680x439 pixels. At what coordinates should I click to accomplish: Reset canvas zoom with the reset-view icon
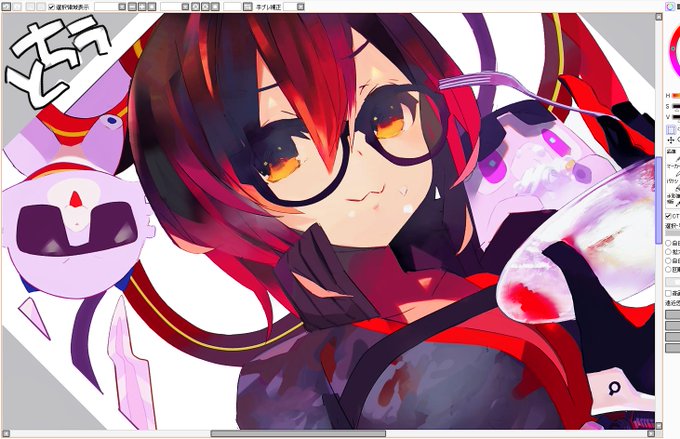[x=152, y=7]
